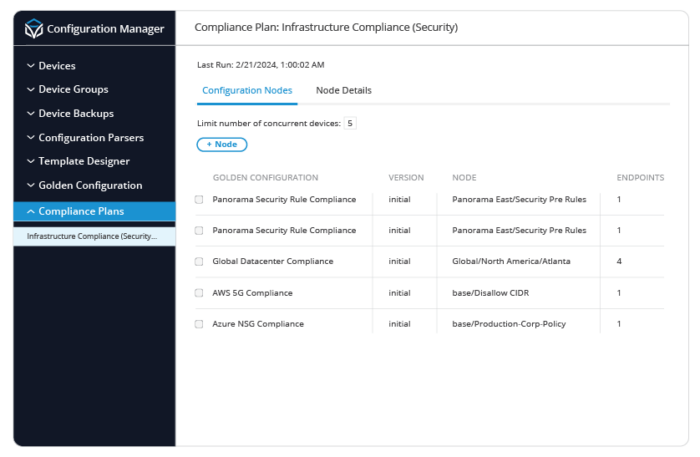
Task: Sort by the Golden Configuration column header
Action: pyautogui.click(x=265, y=178)
